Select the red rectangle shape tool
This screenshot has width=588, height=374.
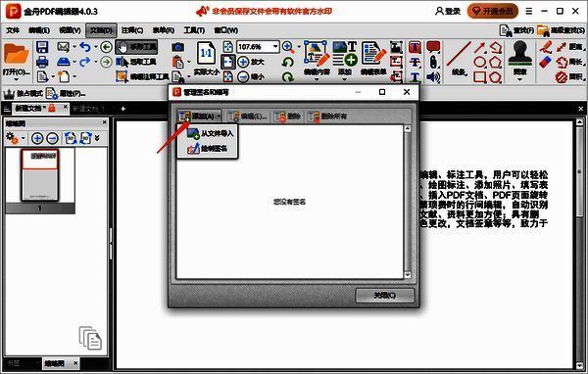(x=479, y=76)
